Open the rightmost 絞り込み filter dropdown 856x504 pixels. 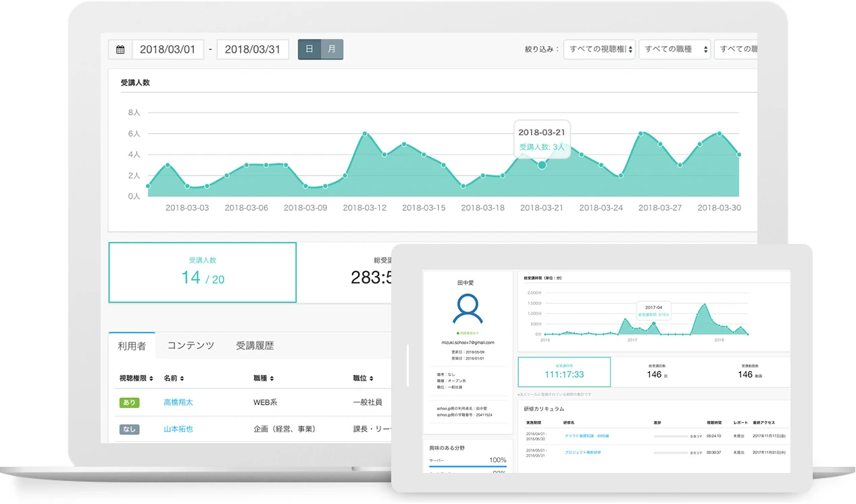pyautogui.click(x=740, y=49)
